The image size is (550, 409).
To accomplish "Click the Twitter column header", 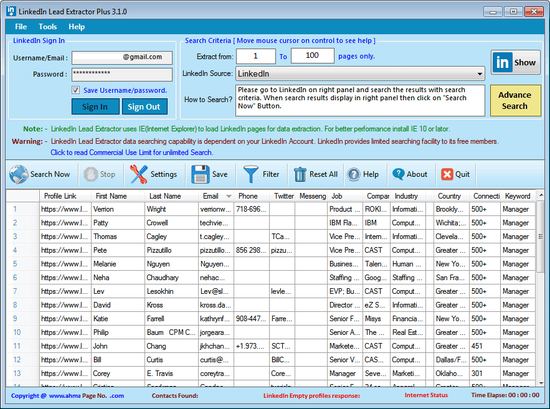I will pos(282,196).
